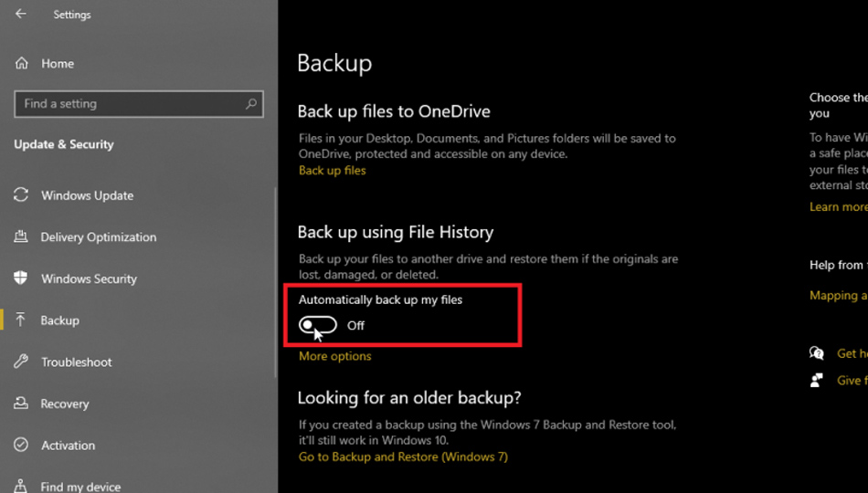Image resolution: width=868 pixels, height=493 pixels.
Task: Open Delivery Optimization page
Action: [x=99, y=237]
